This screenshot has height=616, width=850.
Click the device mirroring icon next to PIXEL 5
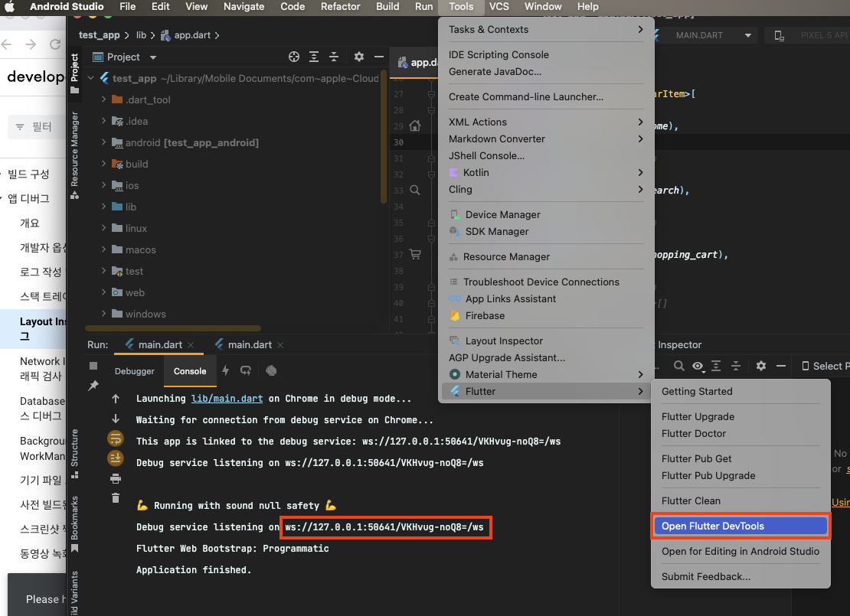(779, 36)
